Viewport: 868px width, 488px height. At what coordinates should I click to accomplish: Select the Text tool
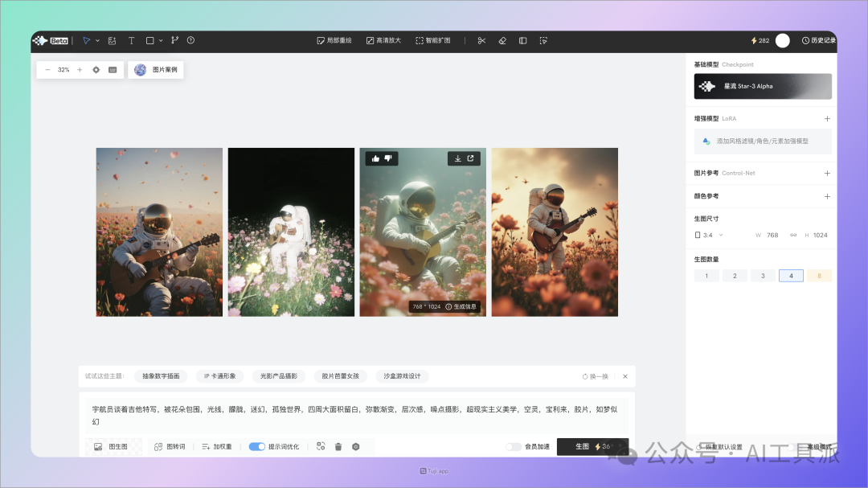(131, 40)
